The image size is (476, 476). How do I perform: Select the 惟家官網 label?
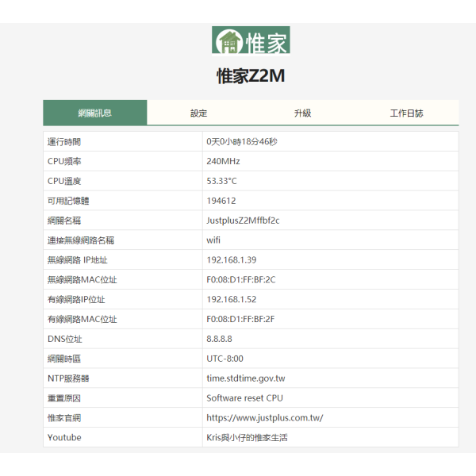point(64,418)
